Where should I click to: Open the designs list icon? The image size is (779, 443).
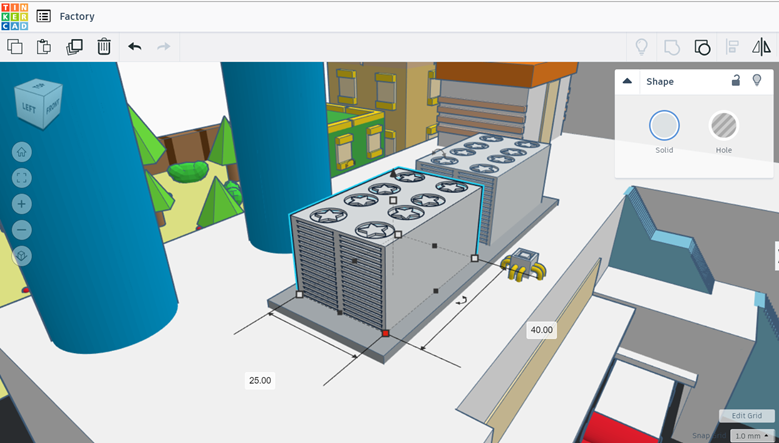pos(44,16)
